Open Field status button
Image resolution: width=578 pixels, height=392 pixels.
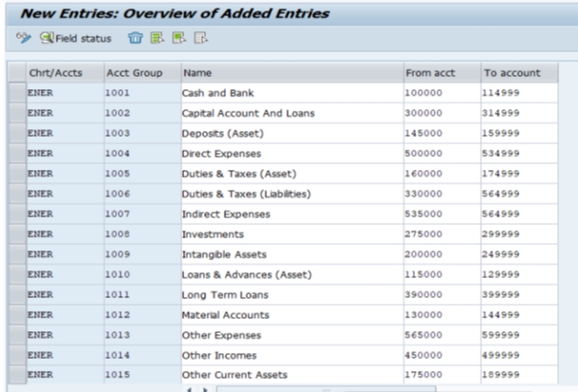click(x=76, y=38)
